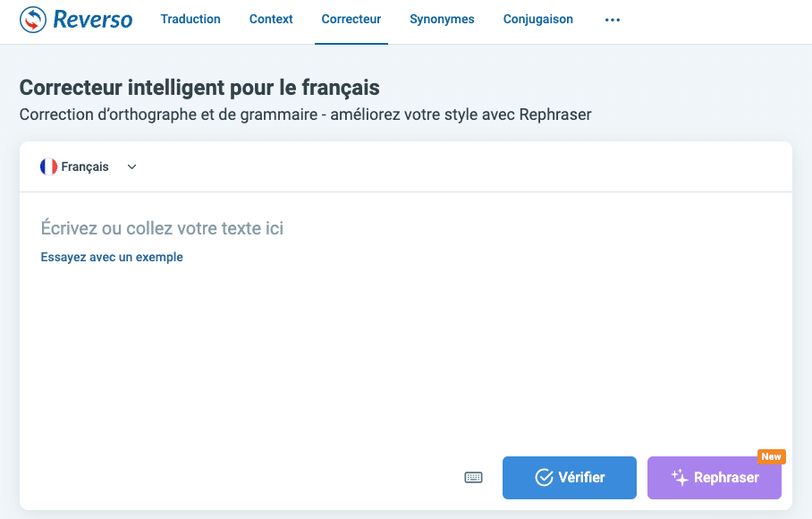Go to the Context section
Image resolution: width=812 pixels, height=519 pixels.
click(x=271, y=19)
